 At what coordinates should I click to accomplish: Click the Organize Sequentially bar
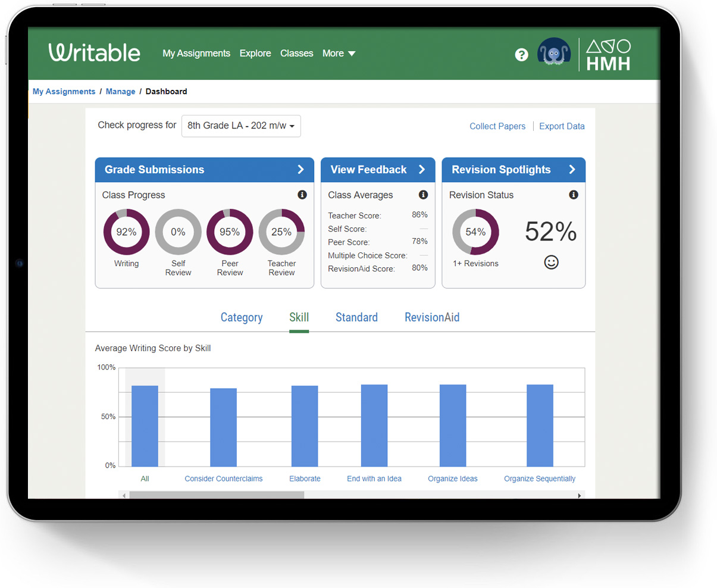coord(540,426)
